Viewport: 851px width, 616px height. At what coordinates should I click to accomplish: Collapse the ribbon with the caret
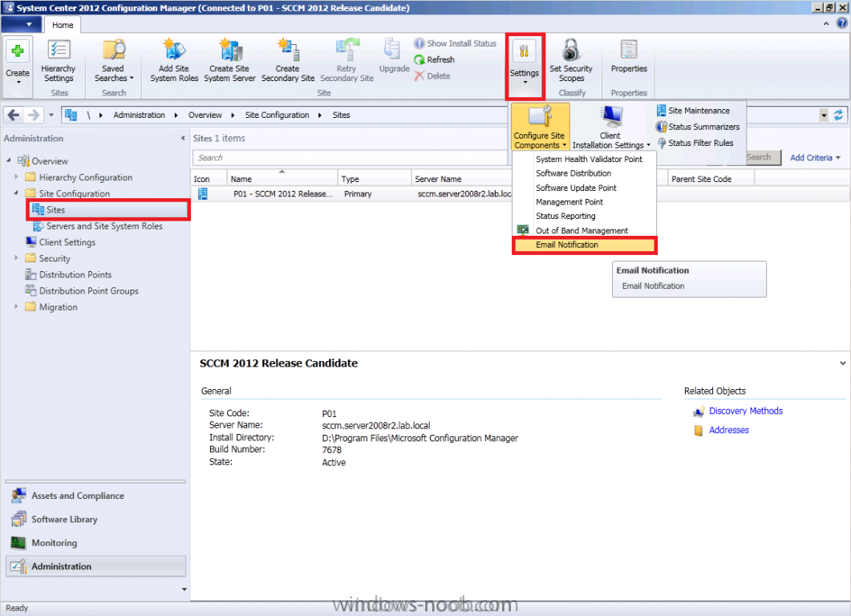[x=826, y=24]
